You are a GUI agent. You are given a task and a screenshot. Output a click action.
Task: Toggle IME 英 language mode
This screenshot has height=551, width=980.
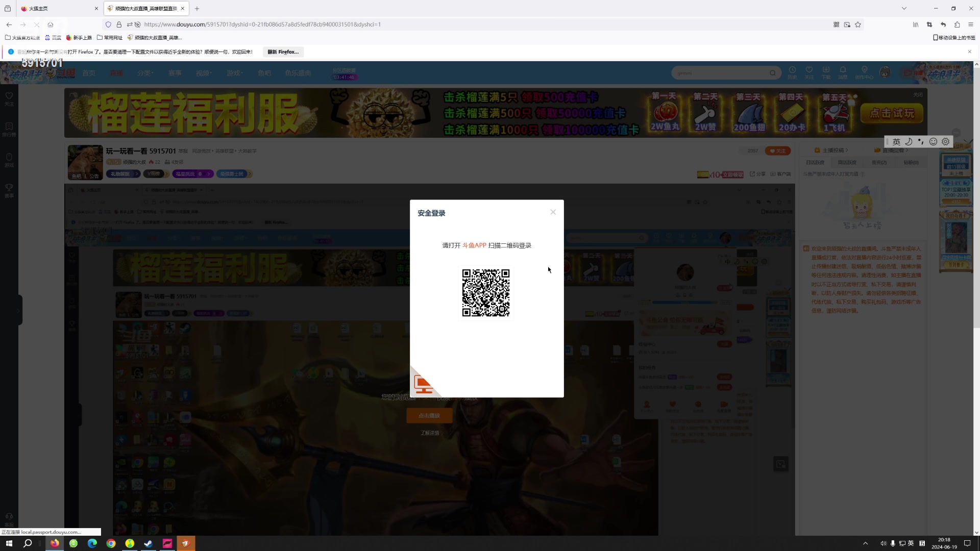(896, 142)
